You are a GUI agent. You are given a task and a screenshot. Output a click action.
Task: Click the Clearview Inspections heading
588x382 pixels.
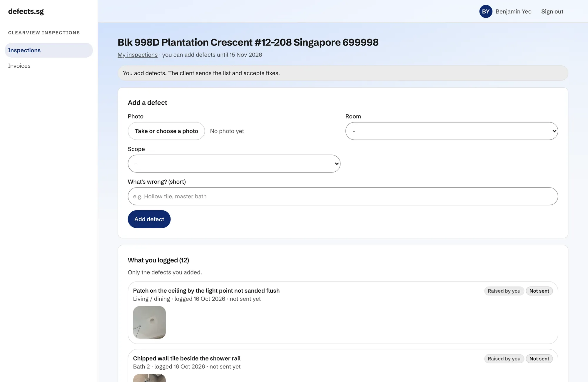coord(44,33)
